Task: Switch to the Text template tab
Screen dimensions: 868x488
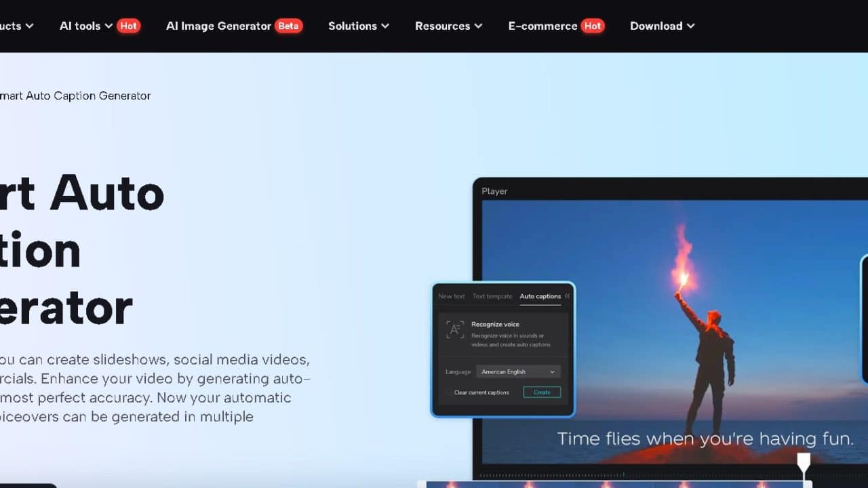Action: point(492,296)
